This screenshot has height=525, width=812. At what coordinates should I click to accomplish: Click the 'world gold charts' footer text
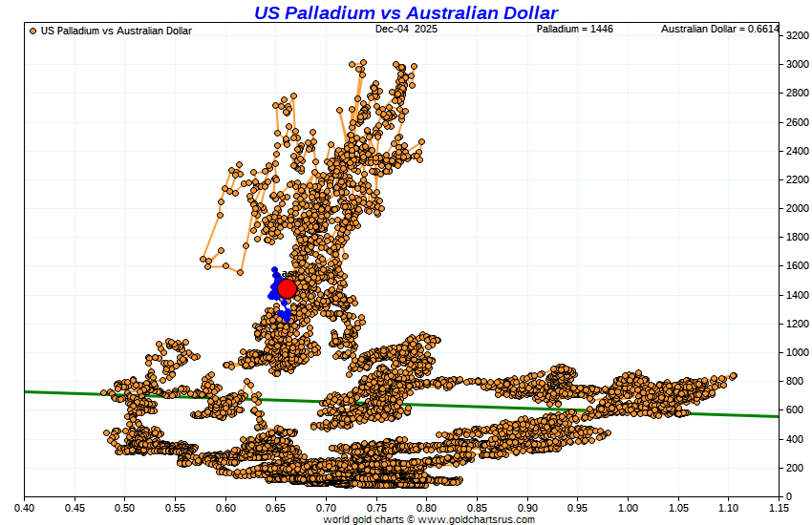362,519
